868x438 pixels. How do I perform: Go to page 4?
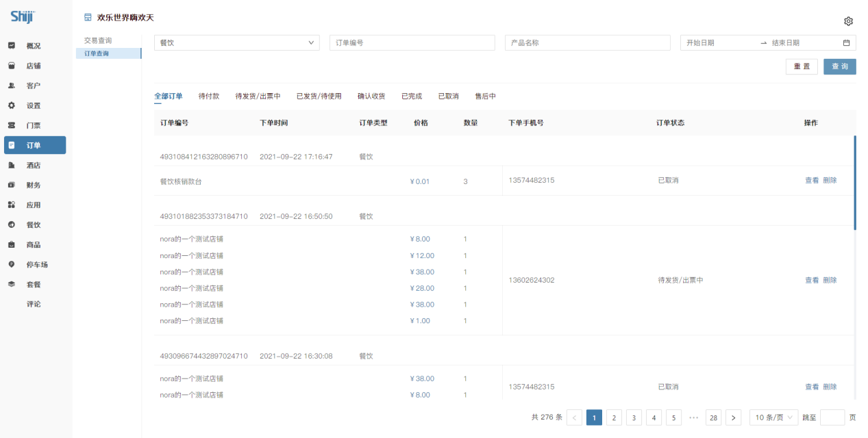tap(654, 417)
